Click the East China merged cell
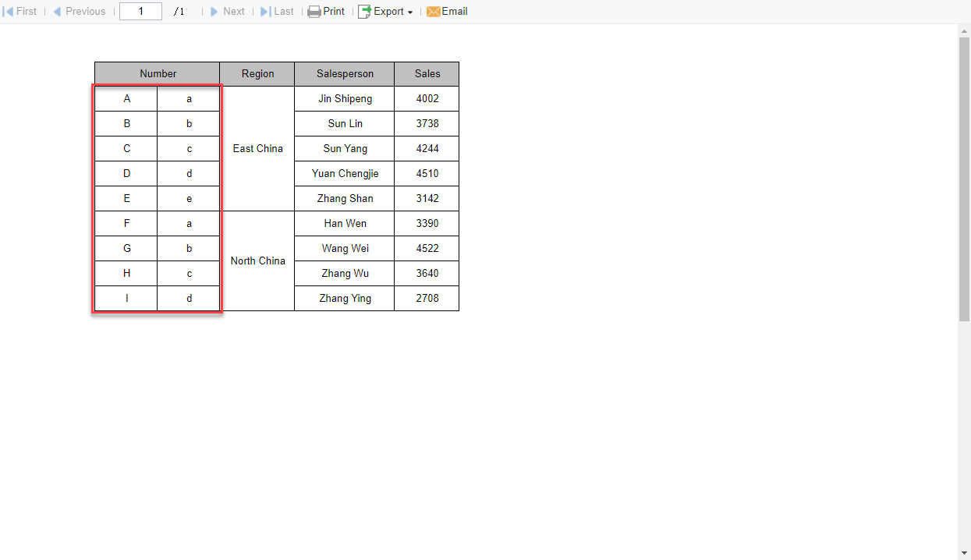971x560 pixels. coord(257,148)
